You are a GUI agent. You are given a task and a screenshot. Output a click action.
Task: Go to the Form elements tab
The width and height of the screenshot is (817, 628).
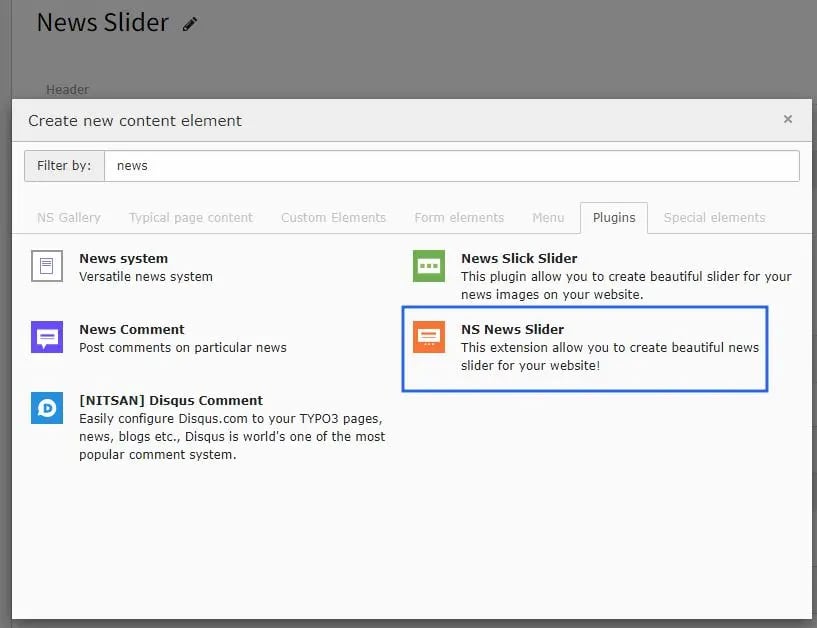(459, 217)
